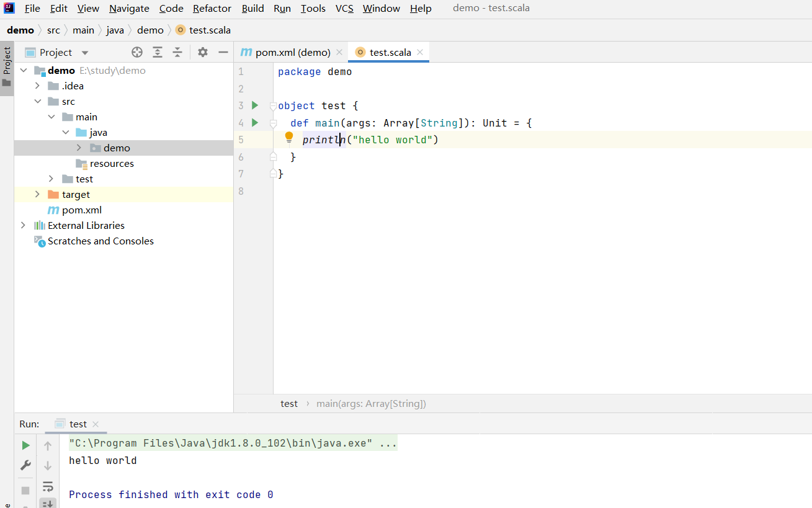
Task: Collapse all nodes in Project panel
Action: [x=177, y=52]
